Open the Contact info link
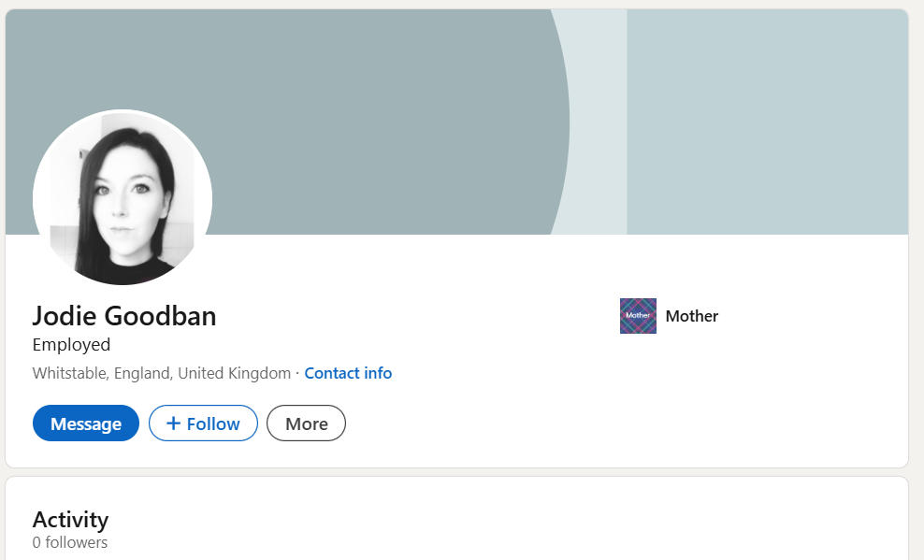This screenshot has width=924, height=560. (348, 373)
